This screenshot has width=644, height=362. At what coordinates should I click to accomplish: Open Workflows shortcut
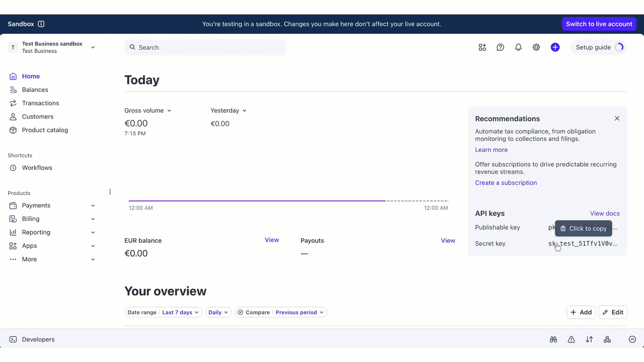37,168
